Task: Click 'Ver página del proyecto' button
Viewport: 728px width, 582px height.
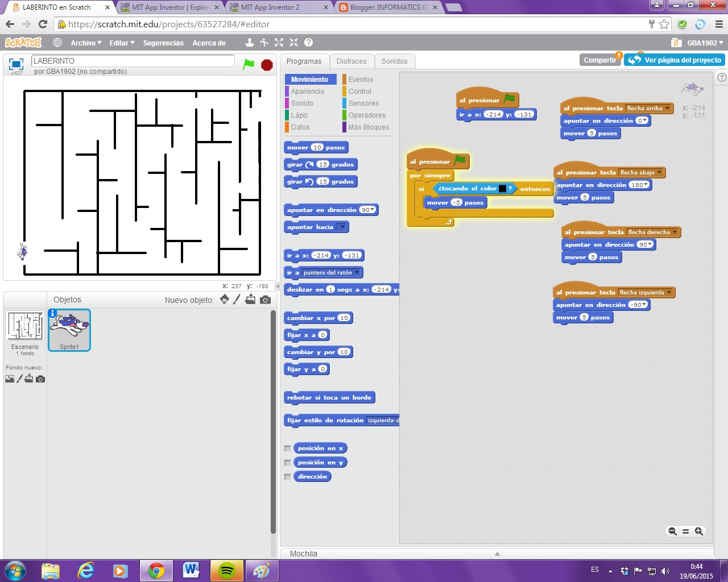Action: tap(675, 60)
